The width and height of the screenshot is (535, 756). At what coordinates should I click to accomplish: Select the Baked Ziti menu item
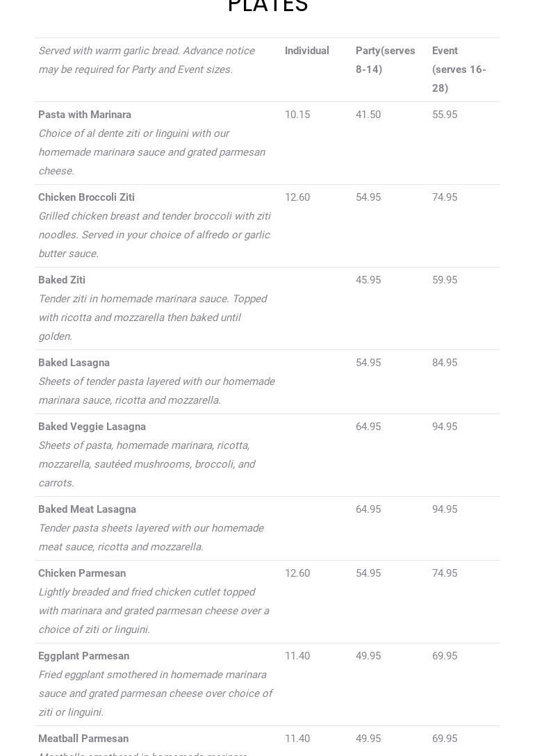coord(62,280)
